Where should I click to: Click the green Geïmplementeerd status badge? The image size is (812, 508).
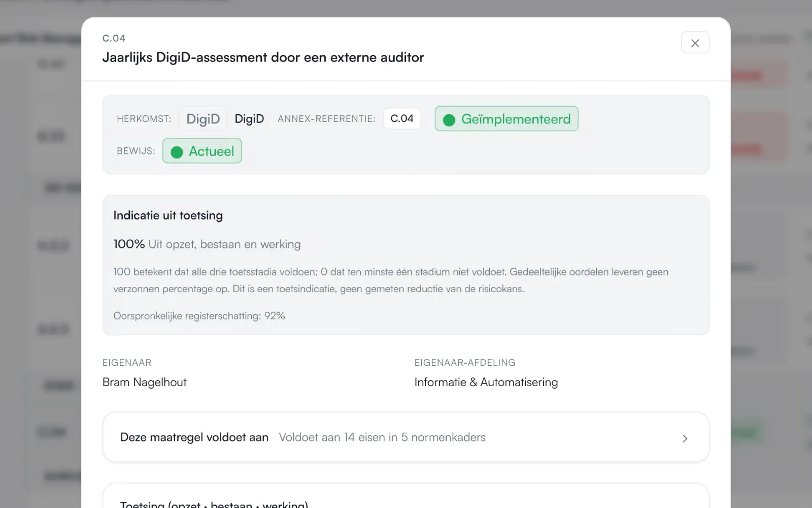(506, 118)
